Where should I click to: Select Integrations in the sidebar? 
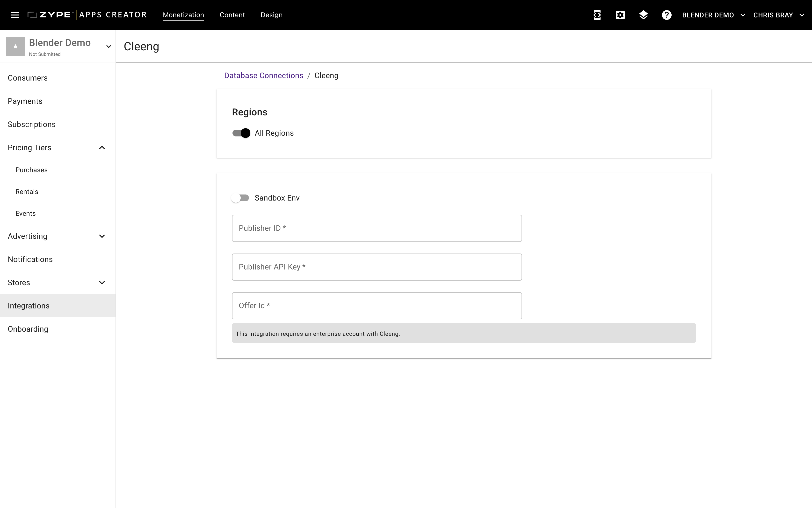58,306
